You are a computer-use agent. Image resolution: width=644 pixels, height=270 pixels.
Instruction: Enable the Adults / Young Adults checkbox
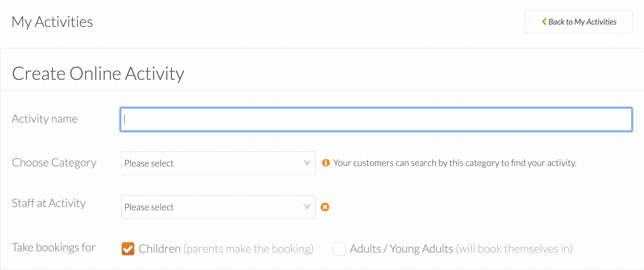(x=339, y=249)
